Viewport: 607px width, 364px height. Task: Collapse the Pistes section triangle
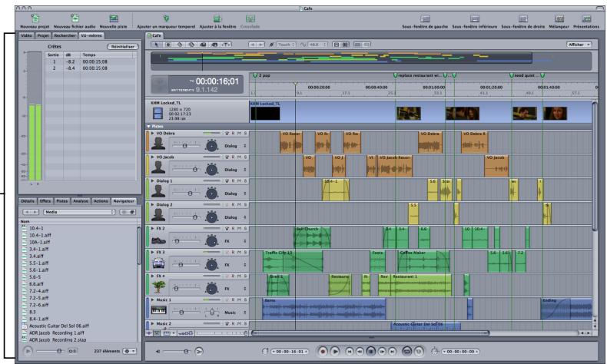click(148, 126)
